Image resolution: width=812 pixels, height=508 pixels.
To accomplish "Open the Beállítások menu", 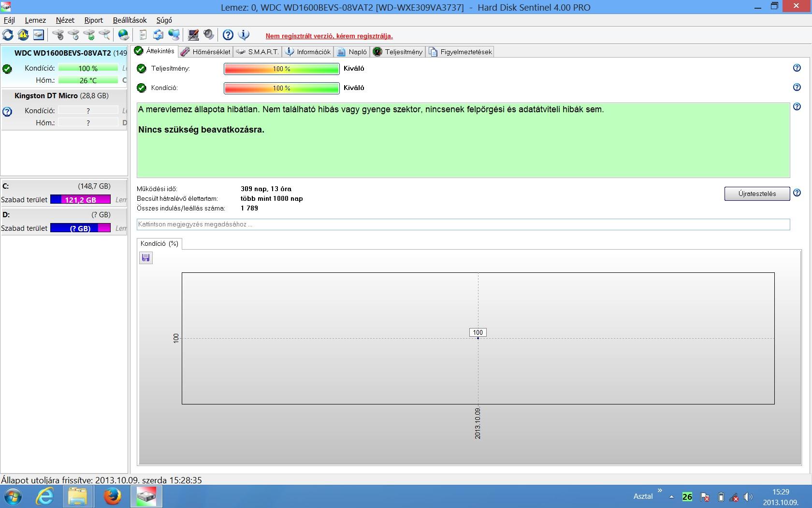I will [x=130, y=20].
